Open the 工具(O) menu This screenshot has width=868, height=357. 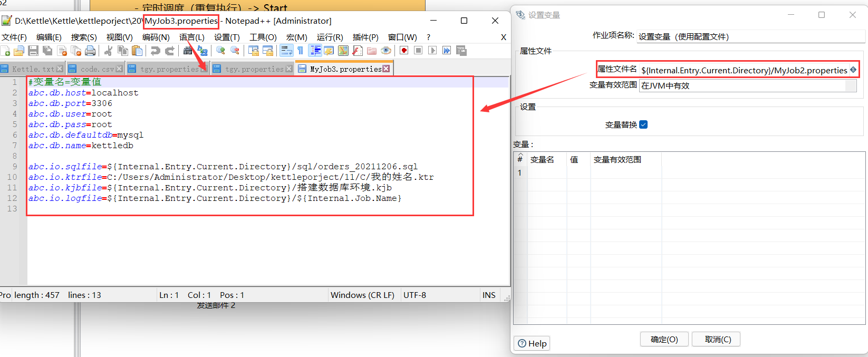click(263, 37)
